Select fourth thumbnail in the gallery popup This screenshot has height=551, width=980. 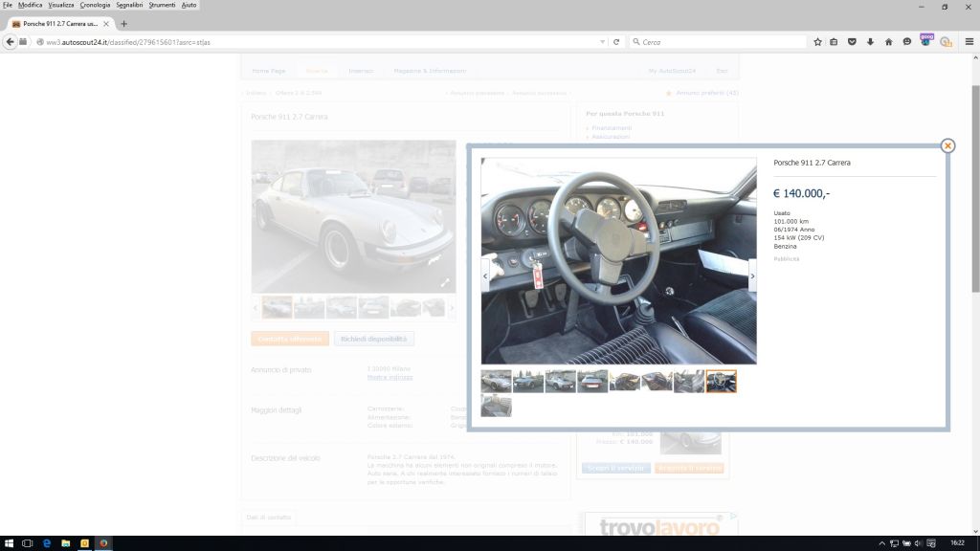(x=592, y=381)
